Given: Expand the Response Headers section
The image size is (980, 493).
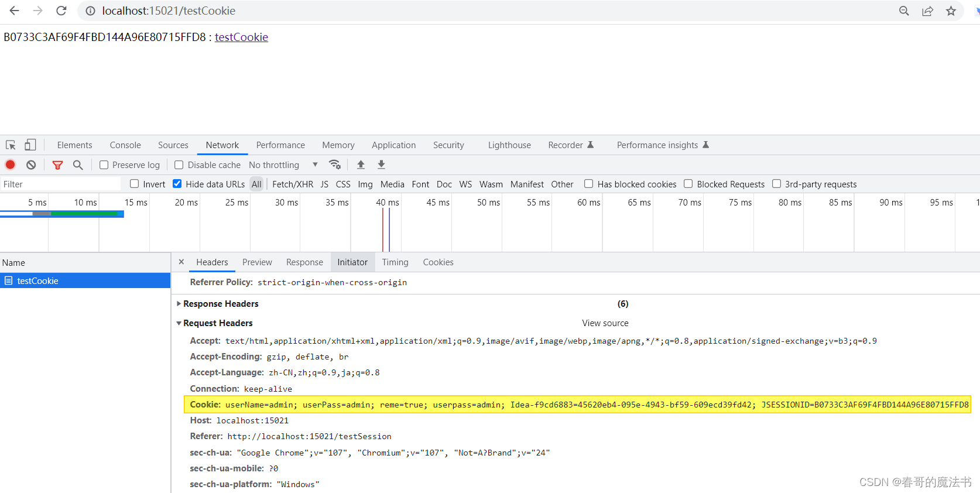Looking at the screenshot, I should pyautogui.click(x=179, y=304).
